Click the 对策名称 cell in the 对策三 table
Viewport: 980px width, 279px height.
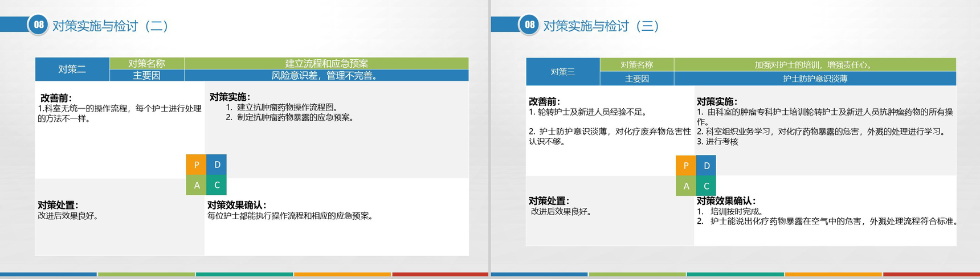click(637, 64)
